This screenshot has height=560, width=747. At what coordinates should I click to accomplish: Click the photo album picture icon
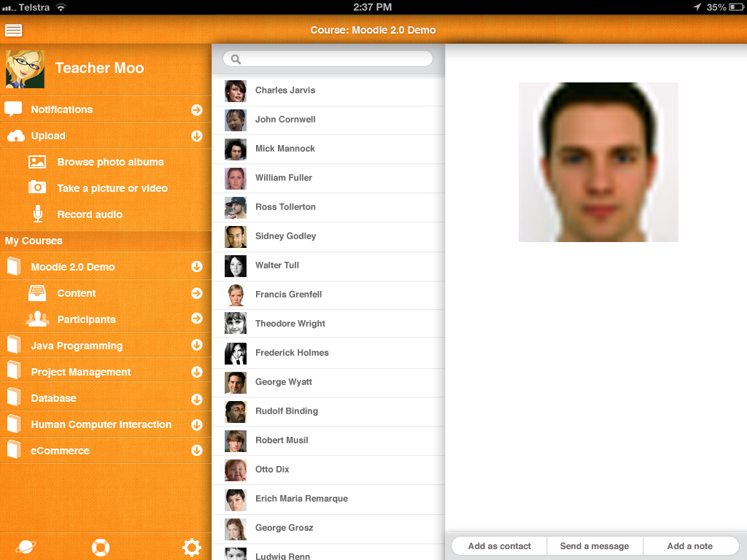37,162
